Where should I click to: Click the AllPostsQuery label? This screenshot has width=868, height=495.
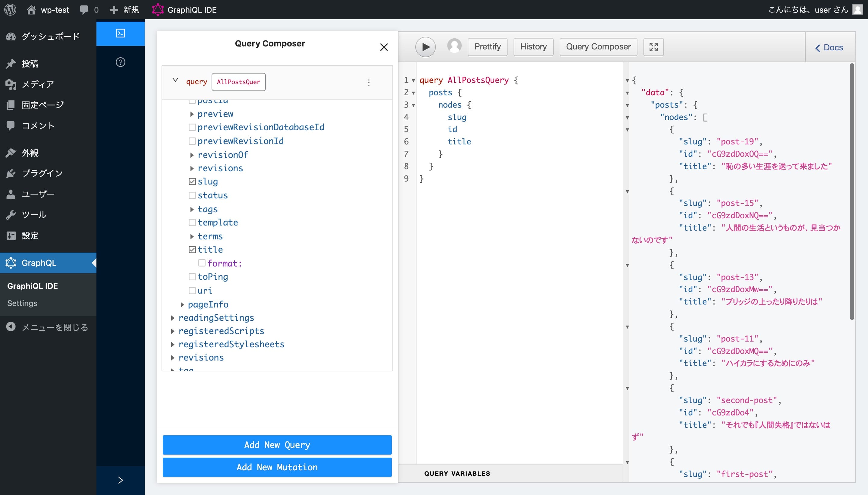click(238, 82)
